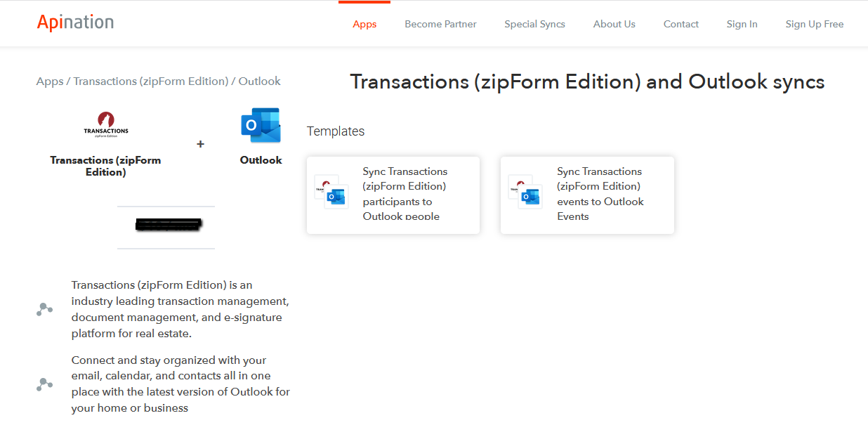
Task: Click the Apps breadcrumb link
Action: (50, 81)
